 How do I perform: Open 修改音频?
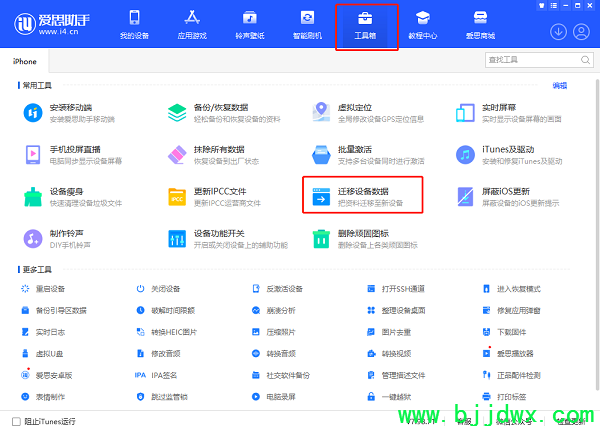pyautogui.click(x=158, y=354)
